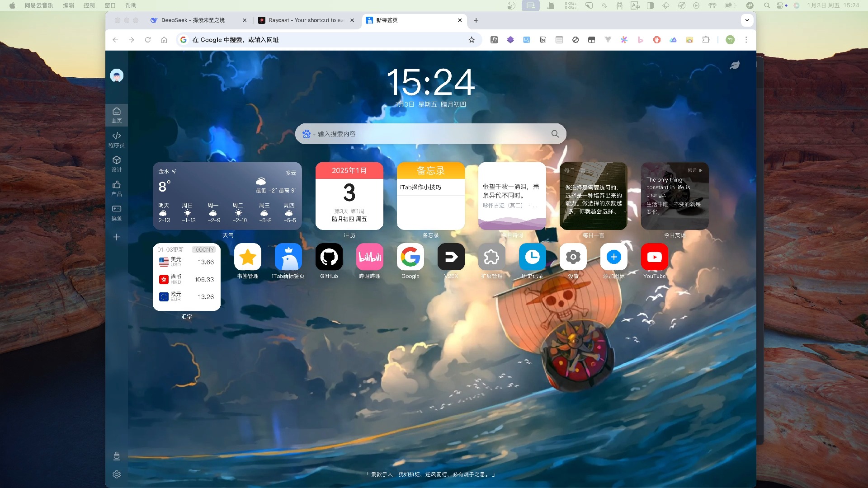Open the 窗口 menu in menu bar
The height and width of the screenshot is (488, 868).
click(110, 5)
